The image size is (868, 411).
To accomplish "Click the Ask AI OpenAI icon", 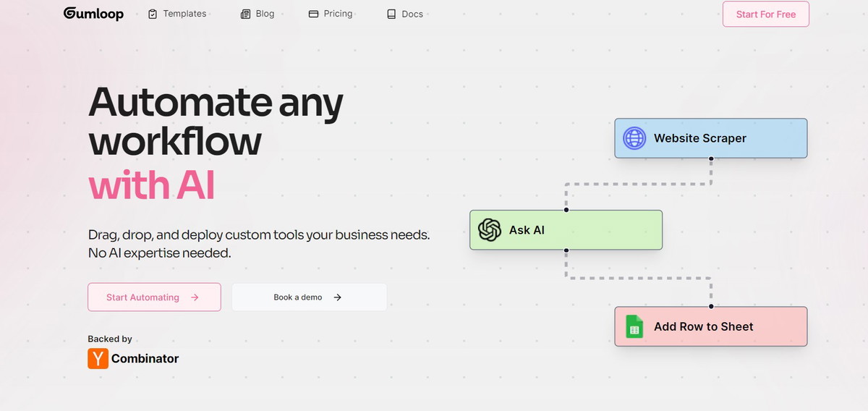I will (x=490, y=230).
